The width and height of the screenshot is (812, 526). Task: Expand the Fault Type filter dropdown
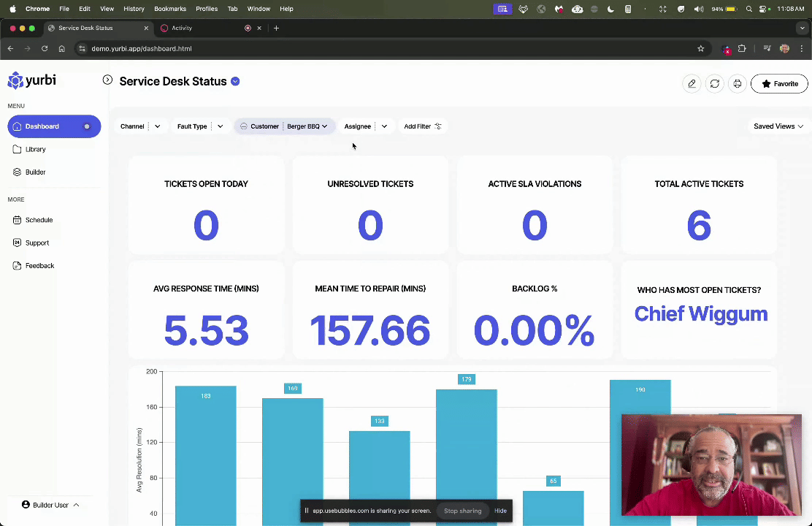220,126
